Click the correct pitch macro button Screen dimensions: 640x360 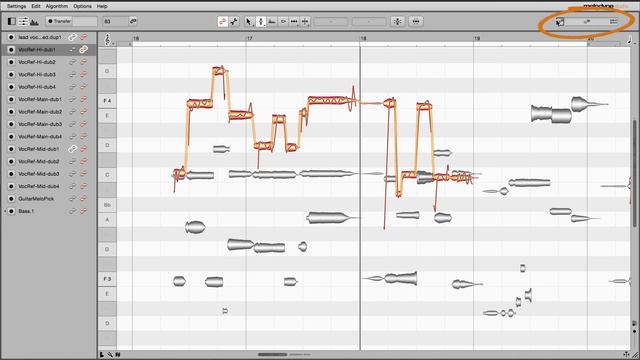(x=398, y=21)
